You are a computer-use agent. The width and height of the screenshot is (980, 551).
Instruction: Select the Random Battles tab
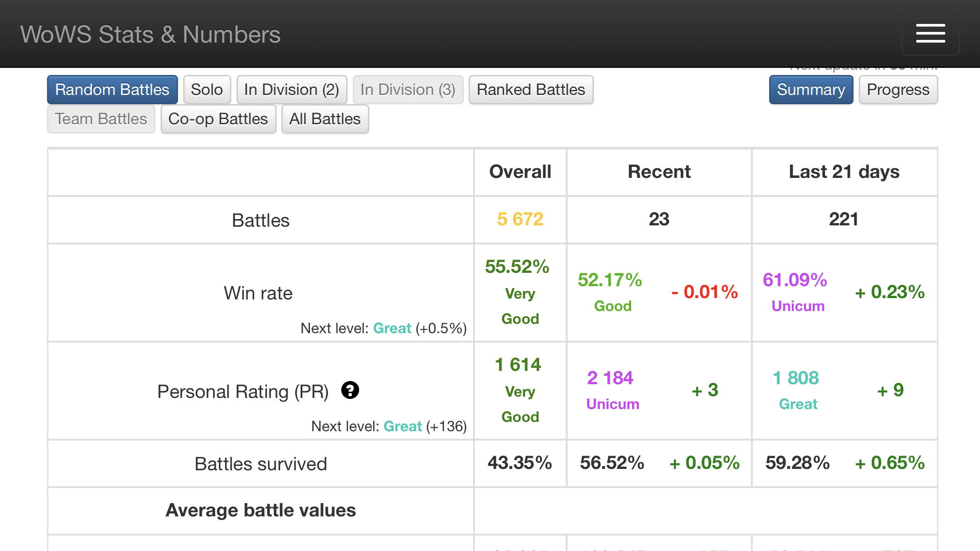coord(112,90)
